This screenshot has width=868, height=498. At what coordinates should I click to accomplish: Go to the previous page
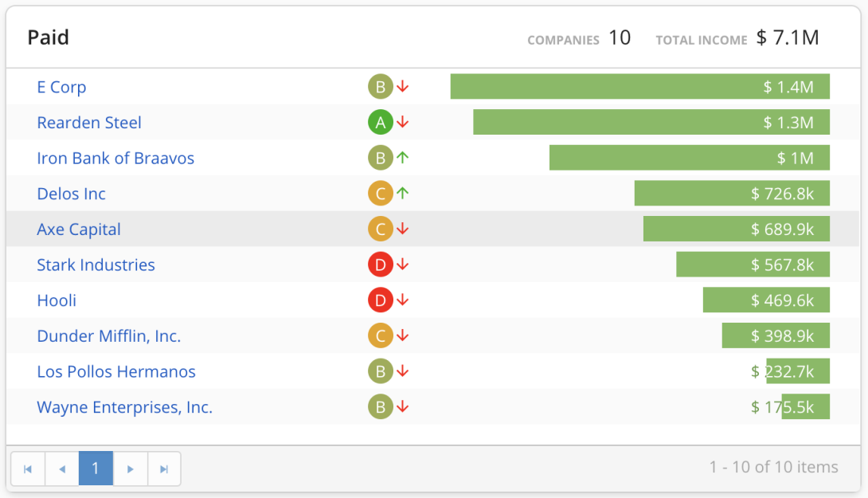click(62, 469)
